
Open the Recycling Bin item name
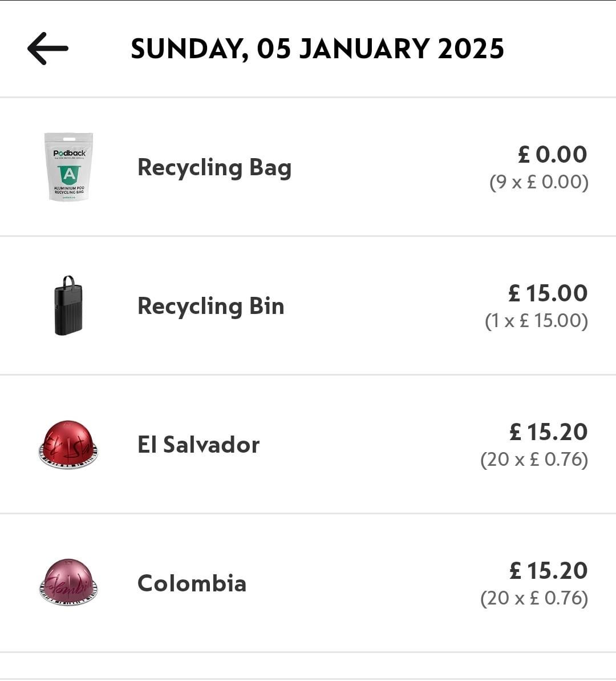tap(211, 306)
